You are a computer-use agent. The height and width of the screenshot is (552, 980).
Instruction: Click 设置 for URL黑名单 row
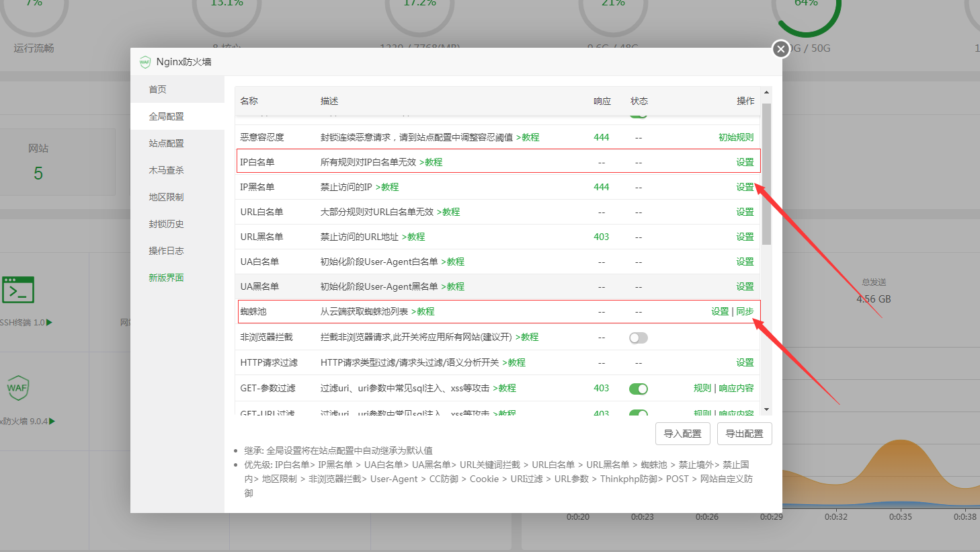pyautogui.click(x=745, y=237)
